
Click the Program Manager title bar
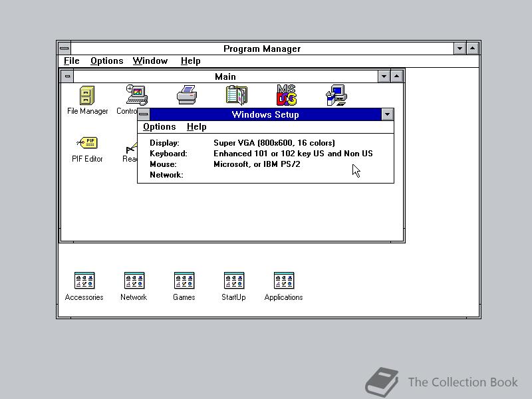pos(262,49)
